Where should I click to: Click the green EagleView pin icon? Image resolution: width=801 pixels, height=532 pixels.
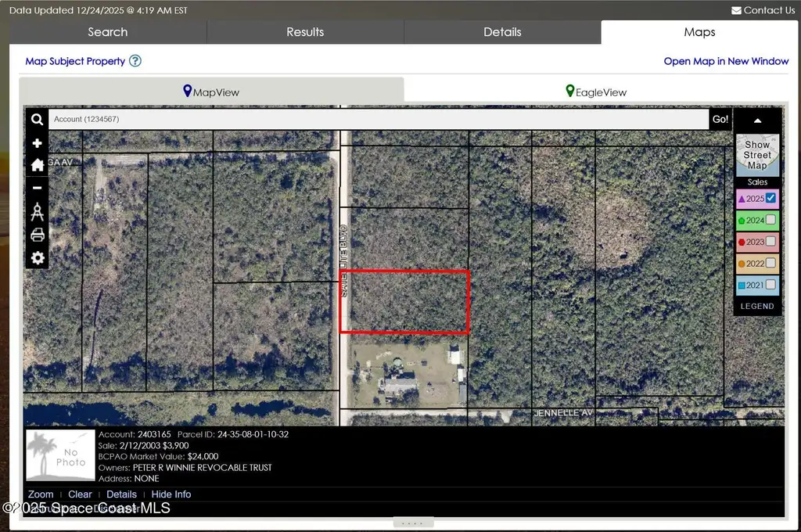coord(570,91)
